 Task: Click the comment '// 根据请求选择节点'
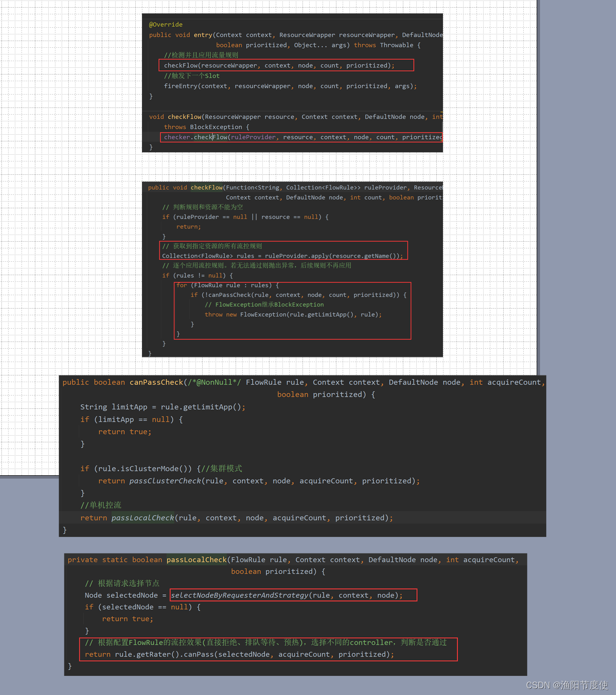[122, 583]
